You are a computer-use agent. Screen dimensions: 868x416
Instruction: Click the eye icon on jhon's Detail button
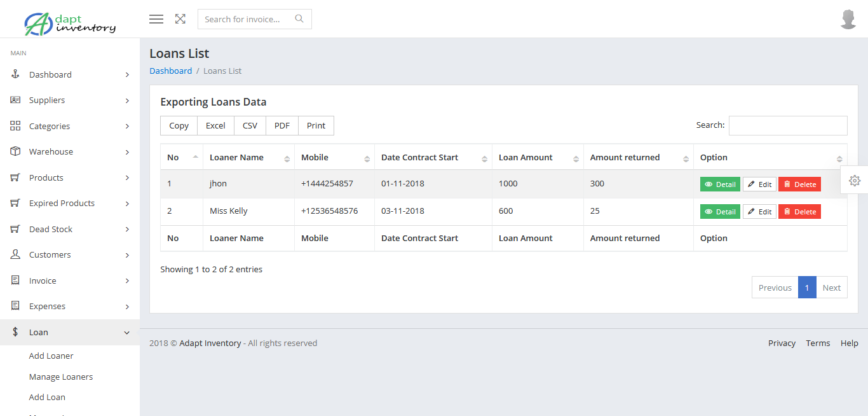coord(709,184)
